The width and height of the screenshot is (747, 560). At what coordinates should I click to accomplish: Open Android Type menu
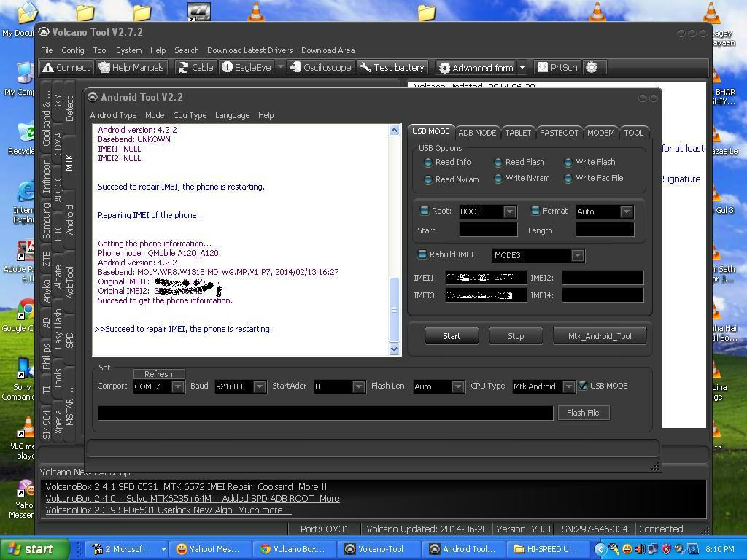tap(113, 115)
